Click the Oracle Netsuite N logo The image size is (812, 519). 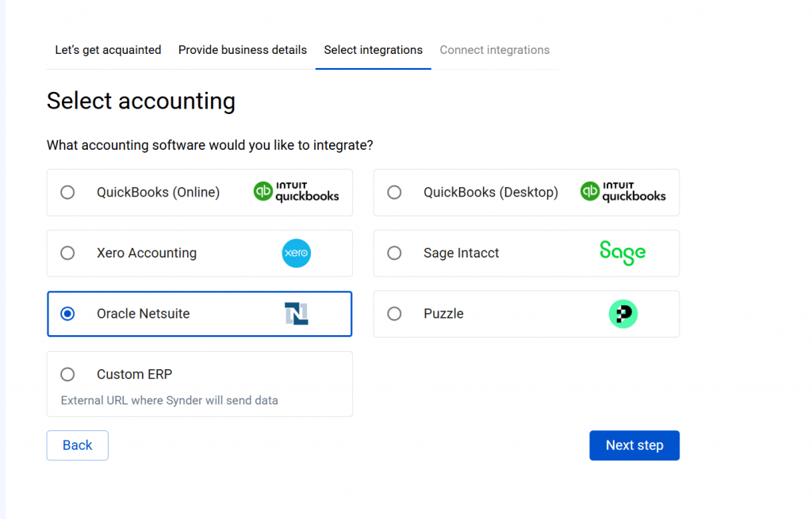tap(297, 314)
